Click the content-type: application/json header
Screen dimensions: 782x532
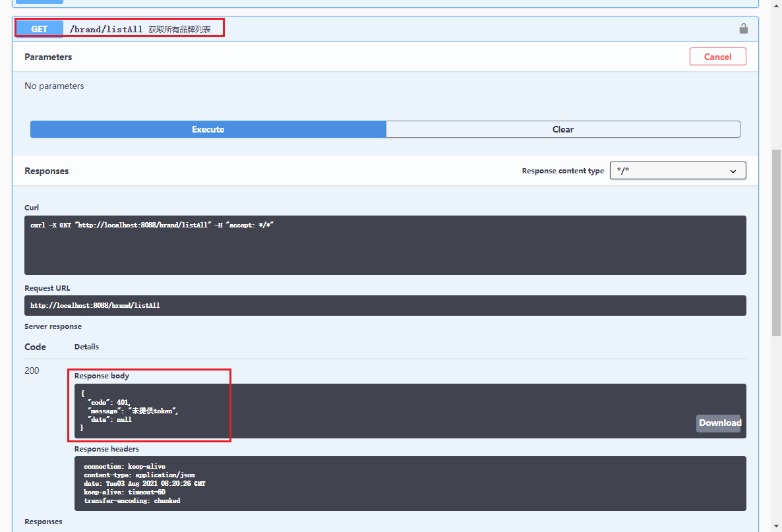click(139, 475)
